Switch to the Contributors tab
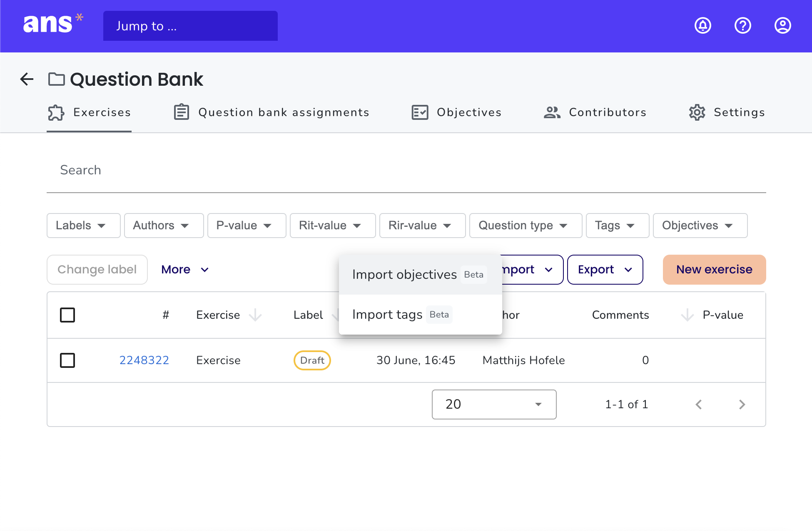Image resolution: width=812 pixels, height=531 pixels. [x=595, y=112]
